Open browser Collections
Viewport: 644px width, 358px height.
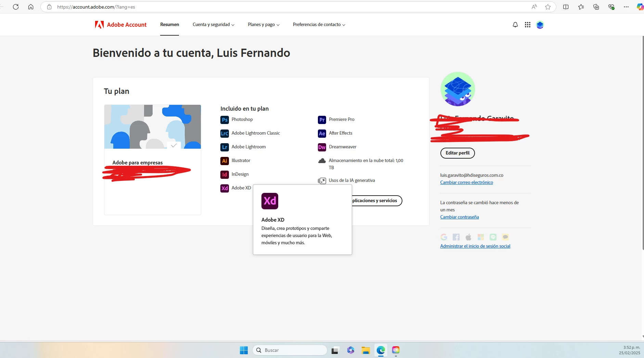596,7
